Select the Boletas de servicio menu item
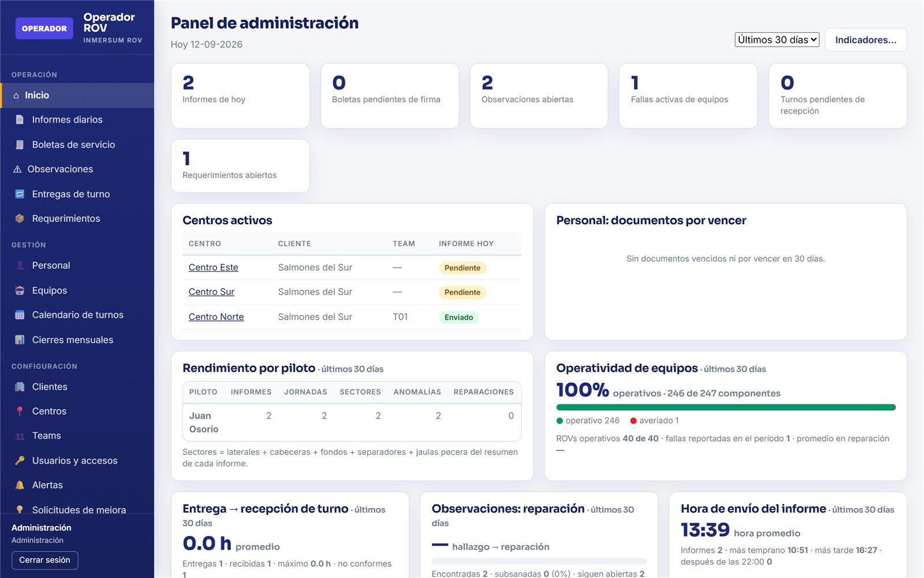This screenshot has height=578, width=924. click(77, 144)
